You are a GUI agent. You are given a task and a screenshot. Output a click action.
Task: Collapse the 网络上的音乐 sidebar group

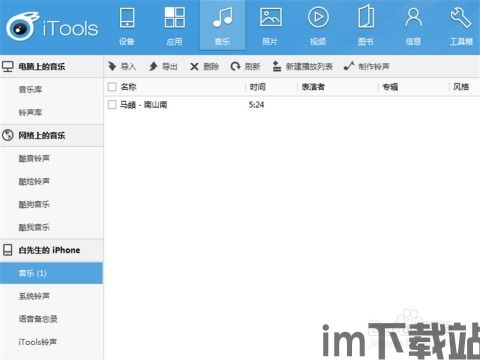point(52,135)
